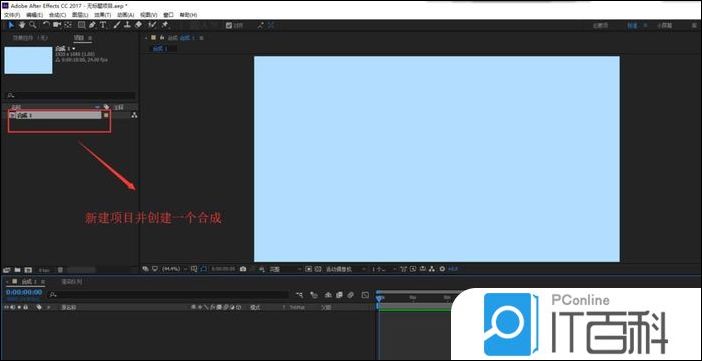Open the 视图(V) View menu
Screen dimensions: 702x361
point(149,15)
